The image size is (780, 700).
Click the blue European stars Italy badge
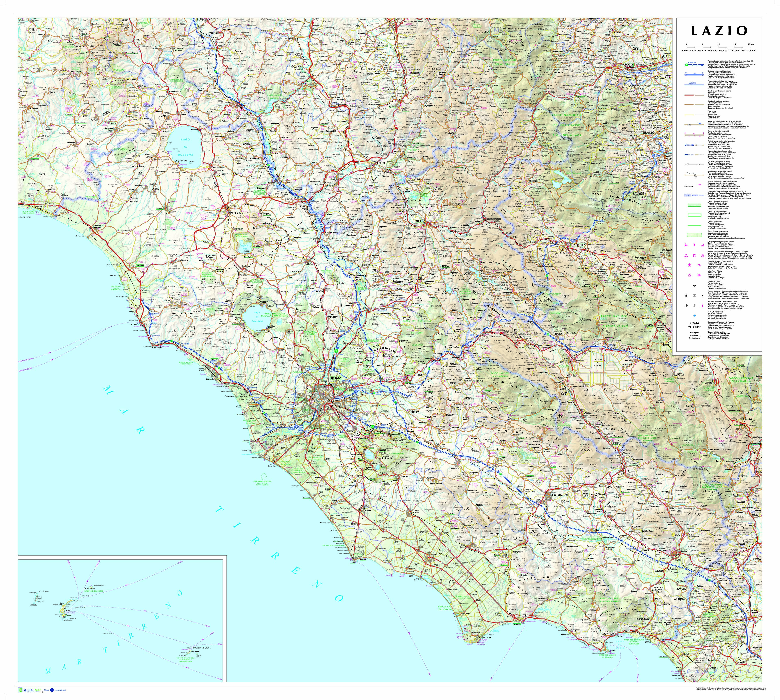(52, 690)
